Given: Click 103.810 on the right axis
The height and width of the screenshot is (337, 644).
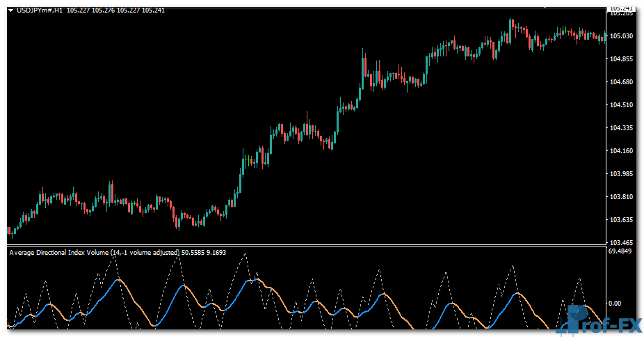Looking at the screenshot, I should point(620,197).
